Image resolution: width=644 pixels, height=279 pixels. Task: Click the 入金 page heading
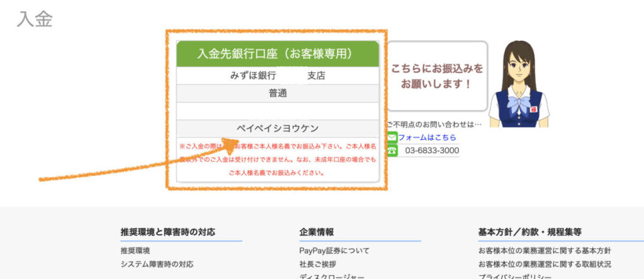(x=35, y=19)
